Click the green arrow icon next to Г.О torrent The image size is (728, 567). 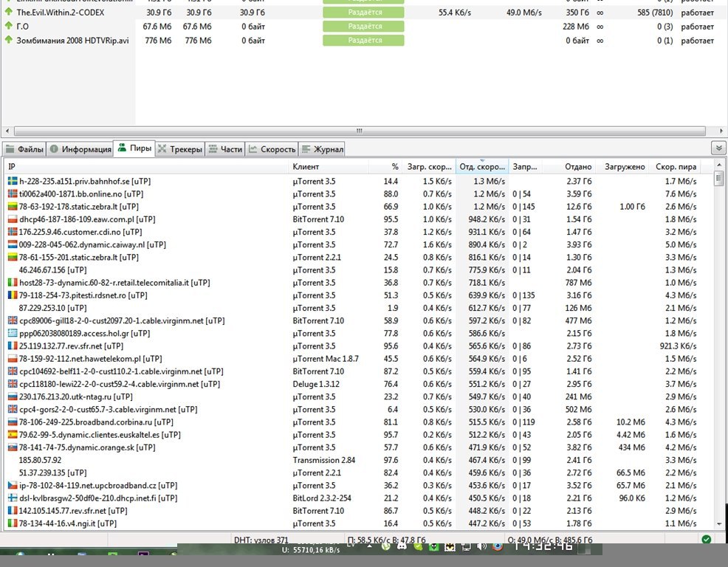[8, 26]
